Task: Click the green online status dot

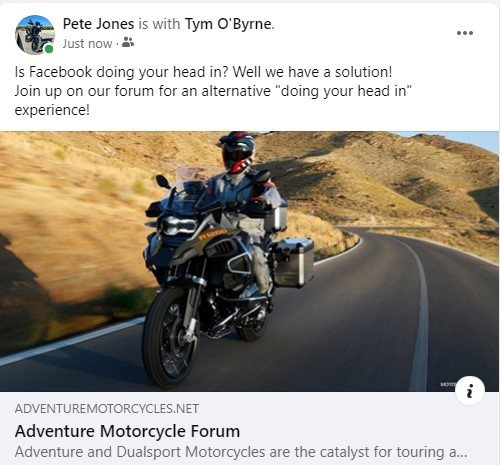Action: (49, 49)
